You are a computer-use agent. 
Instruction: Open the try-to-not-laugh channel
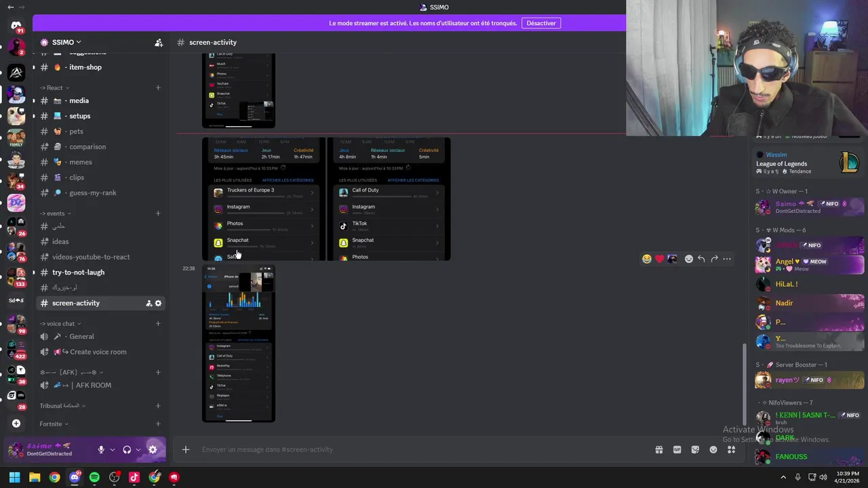coord(100,272)
